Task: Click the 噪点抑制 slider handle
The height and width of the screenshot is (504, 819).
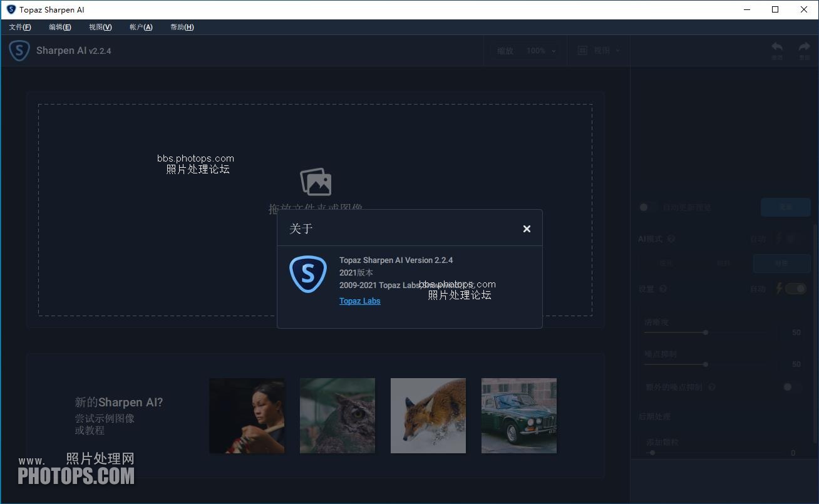Action: click(x=706, y=364)
